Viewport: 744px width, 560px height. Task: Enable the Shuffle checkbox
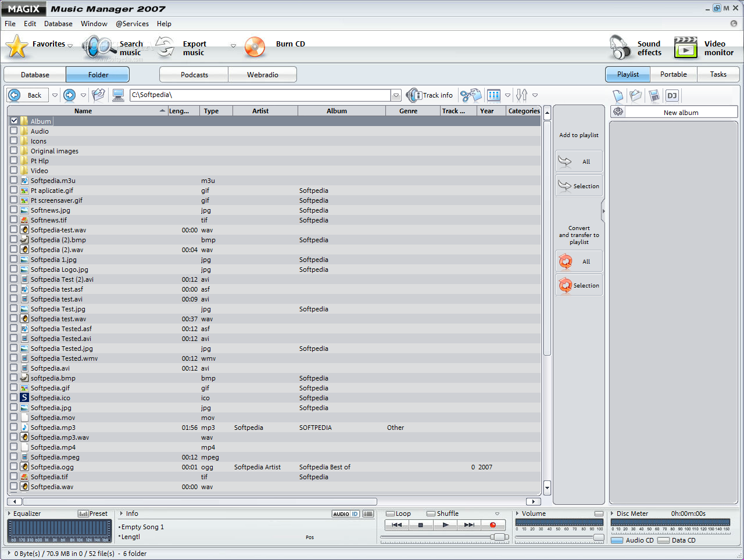click(x=431, y=514)
